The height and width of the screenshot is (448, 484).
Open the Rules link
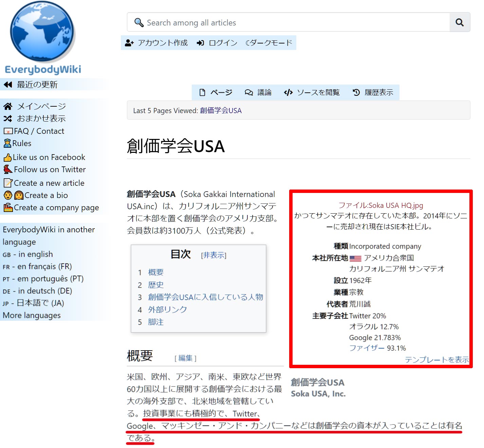(22, 143)
